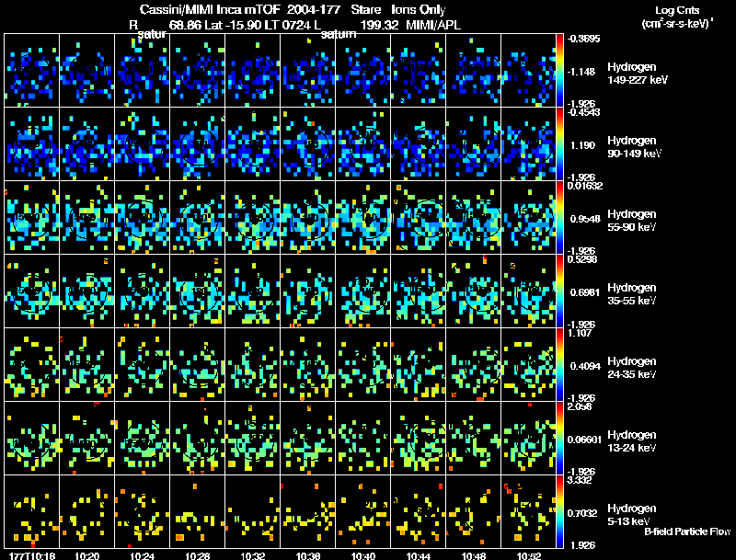Click the colorbar value '0.4094'
The width and height of the screenshot is (736, 560).
585,366
